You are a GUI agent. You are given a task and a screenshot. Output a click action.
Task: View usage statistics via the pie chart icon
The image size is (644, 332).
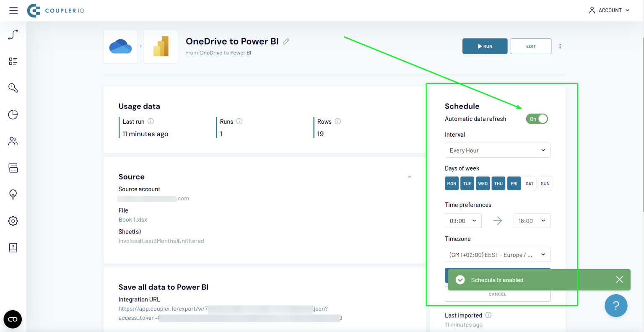coord(13,114)
